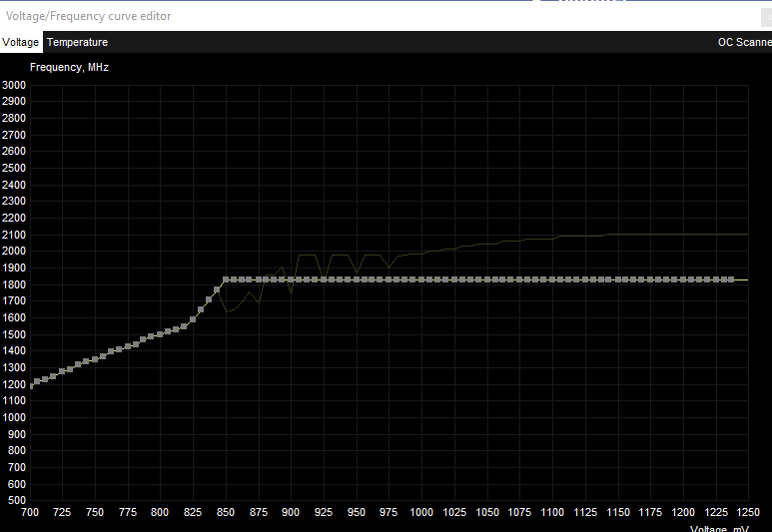Select the curve point at 725 mV
Screen dimensions: 772x532
point(62,371)
